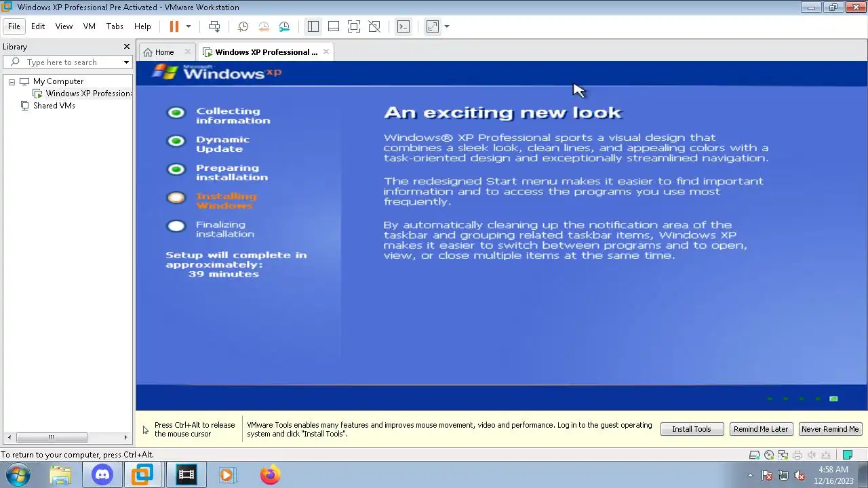Select Shared VMs in the library
The width and height of the screenshot is (868, 488).
click(x=54, y=106)
